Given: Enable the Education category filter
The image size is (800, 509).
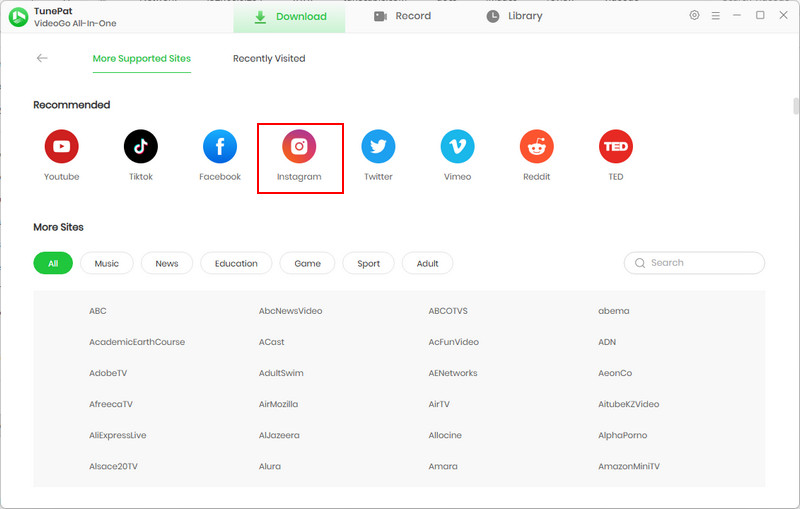Looking at the screenshot, I should [236, 263].
